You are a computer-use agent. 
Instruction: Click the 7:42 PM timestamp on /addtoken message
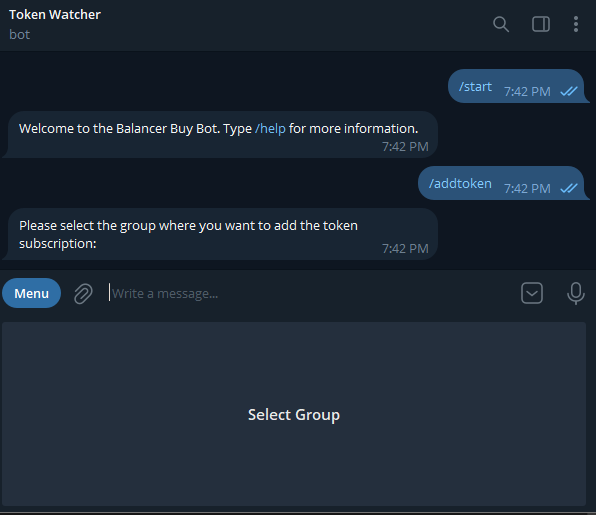point(527,188)
